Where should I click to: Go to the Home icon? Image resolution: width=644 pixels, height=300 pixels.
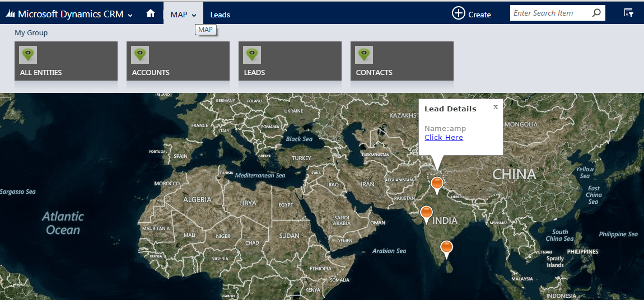click(x=151, y=13)
